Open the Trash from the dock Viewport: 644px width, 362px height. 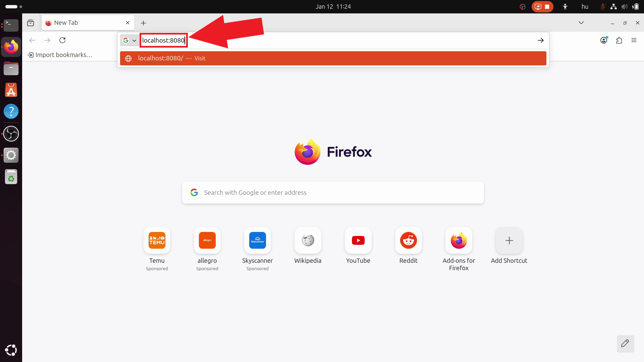coord(11,177)
